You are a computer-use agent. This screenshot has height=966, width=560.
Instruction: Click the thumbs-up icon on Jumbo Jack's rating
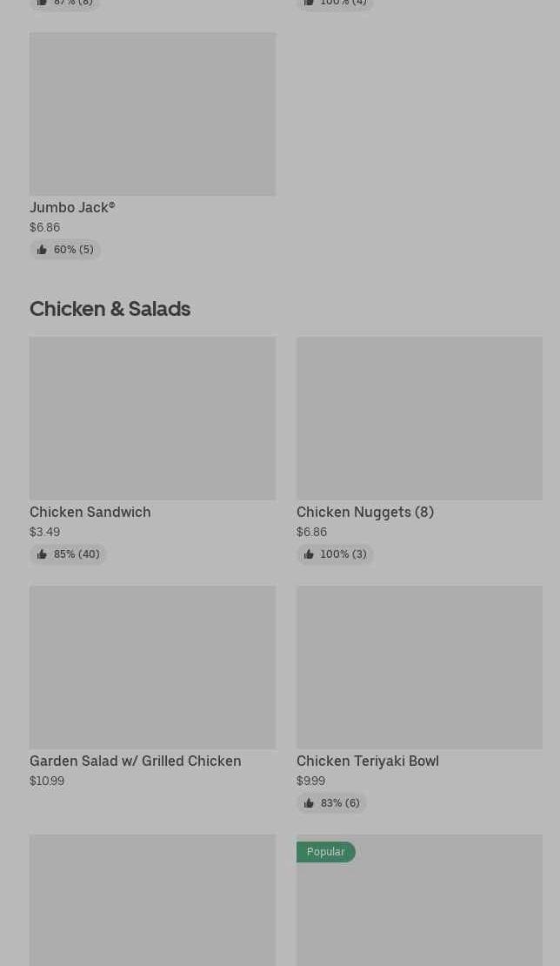coord(42,250)
